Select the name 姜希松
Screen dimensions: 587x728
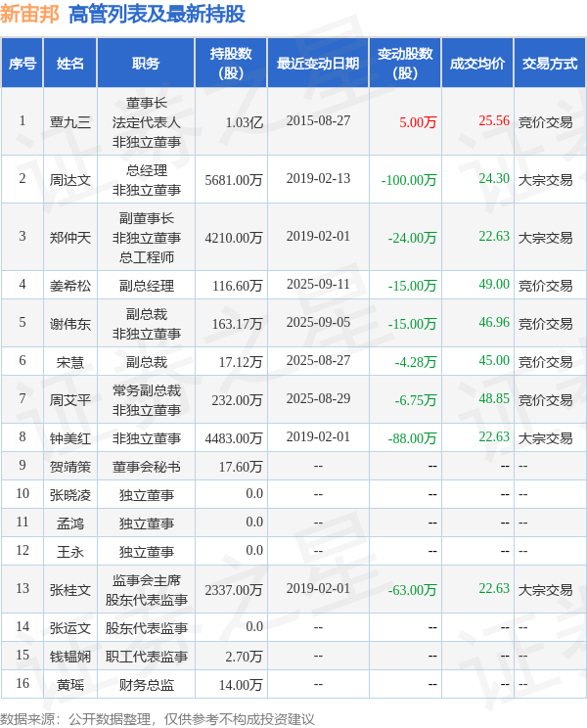70,286
